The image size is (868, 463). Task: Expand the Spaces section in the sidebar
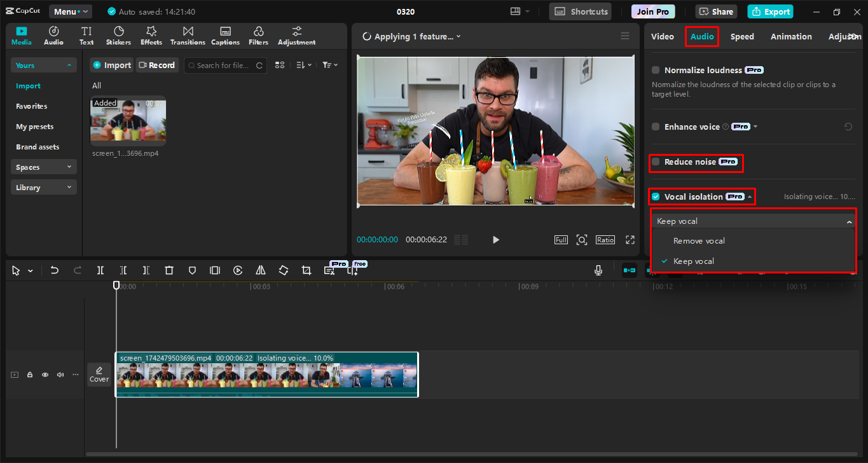(43, 167)
